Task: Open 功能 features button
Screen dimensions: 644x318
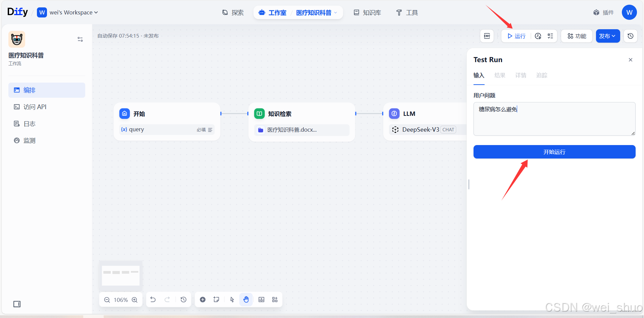Action: pyautogui.click(x=577, y=36)
